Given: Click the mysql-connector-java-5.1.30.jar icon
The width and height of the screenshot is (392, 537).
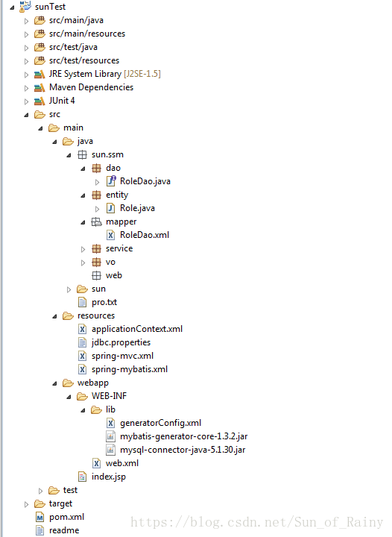Looking at the screenshot, I should (x=110, y=450).
